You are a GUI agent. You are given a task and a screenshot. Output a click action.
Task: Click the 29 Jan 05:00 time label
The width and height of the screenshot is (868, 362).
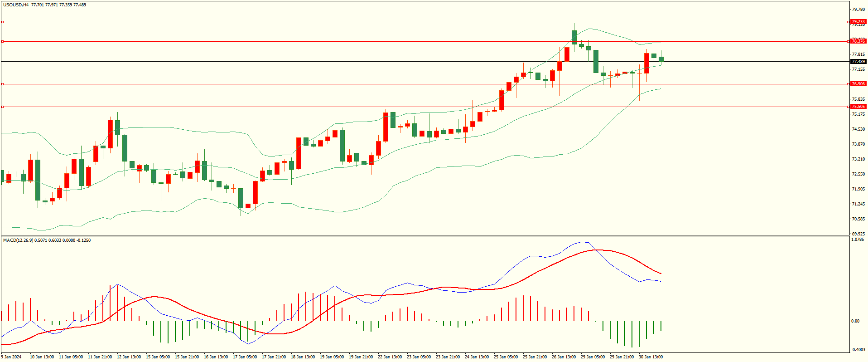click(593, 357)
